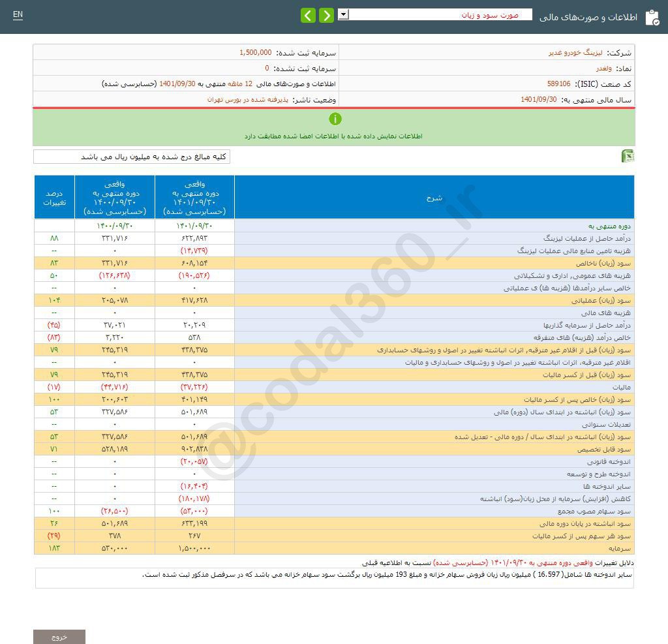
Task: Go to previous announcement with the left green arrow
Action: tap(308, 15)
